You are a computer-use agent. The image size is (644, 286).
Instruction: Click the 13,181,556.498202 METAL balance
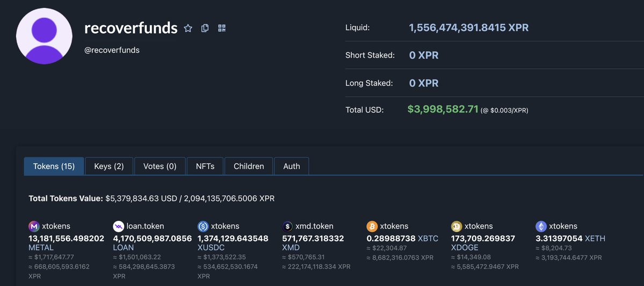click(x=66, y=238)
